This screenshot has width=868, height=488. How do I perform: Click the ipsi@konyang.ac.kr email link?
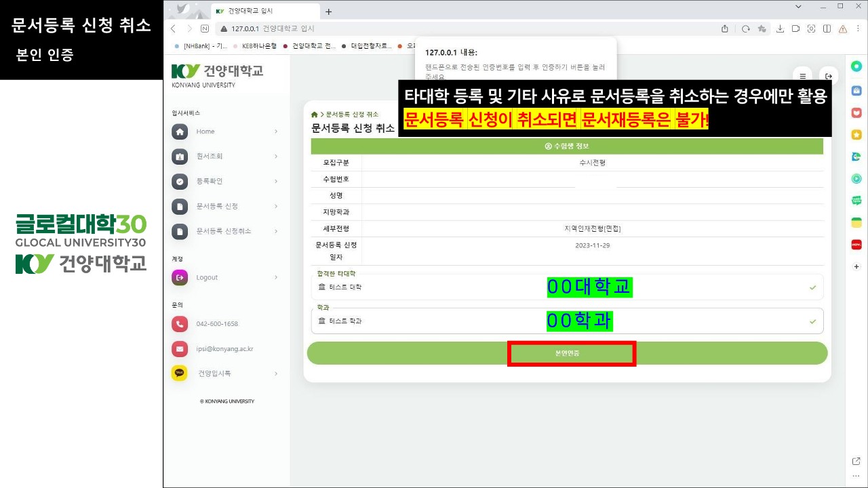point(224,349)
